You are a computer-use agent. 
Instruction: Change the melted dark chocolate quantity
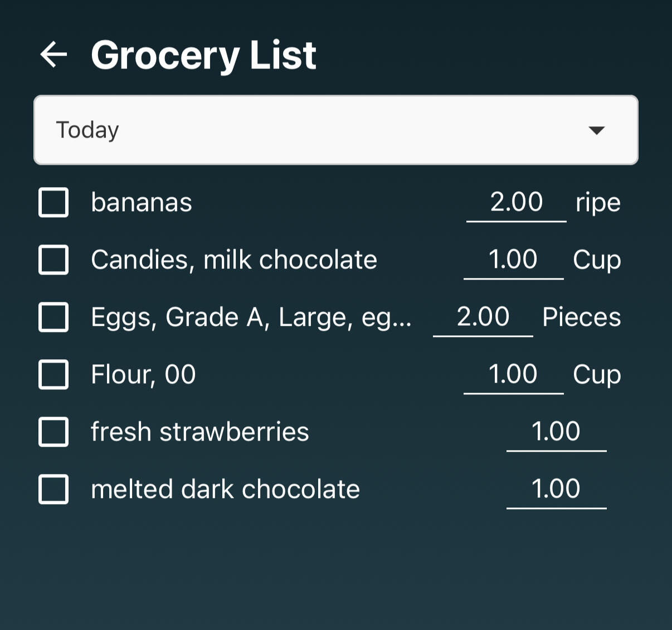click(x=556, y=489)
